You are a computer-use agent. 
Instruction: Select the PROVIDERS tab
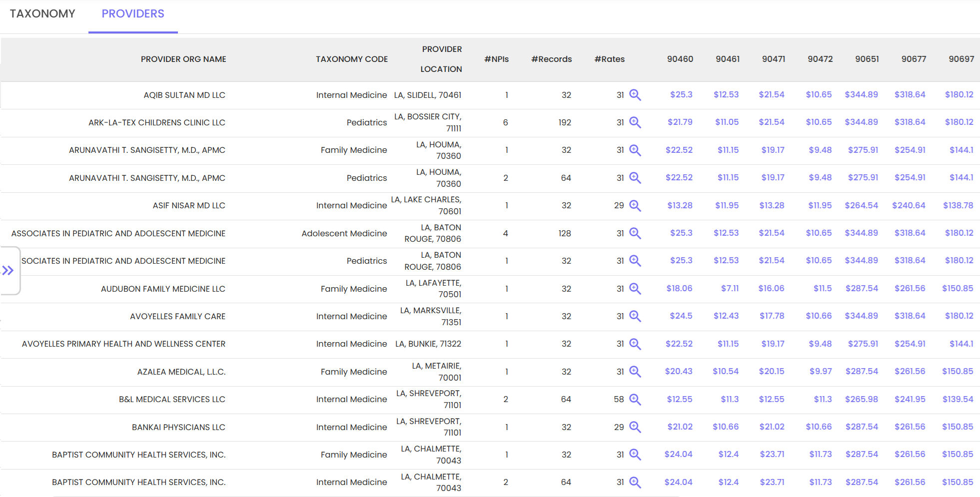pyautogui.click(x=133, y=14)
